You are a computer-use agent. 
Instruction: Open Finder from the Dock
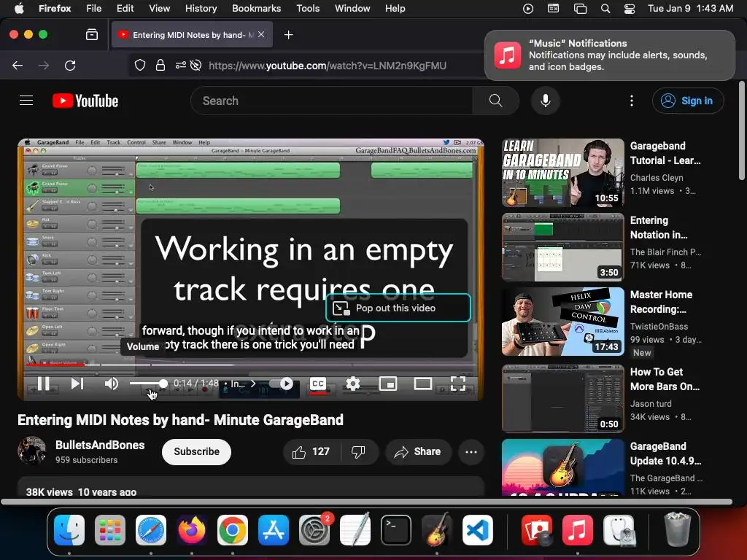(69, 530)
